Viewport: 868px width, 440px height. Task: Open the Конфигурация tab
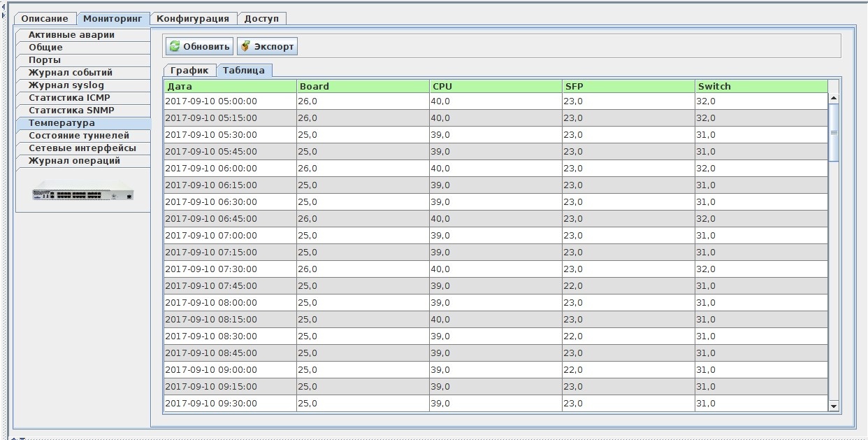(x=193, y=19)
